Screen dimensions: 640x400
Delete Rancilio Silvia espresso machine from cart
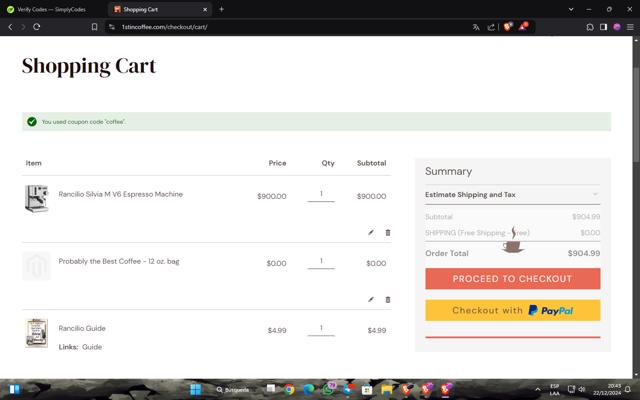click(388, 232)
